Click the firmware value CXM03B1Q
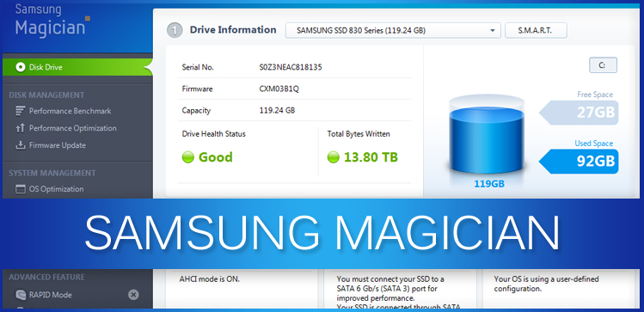Image resolution: width=644 pixels, height=312 pixels. tap(279, 89)
